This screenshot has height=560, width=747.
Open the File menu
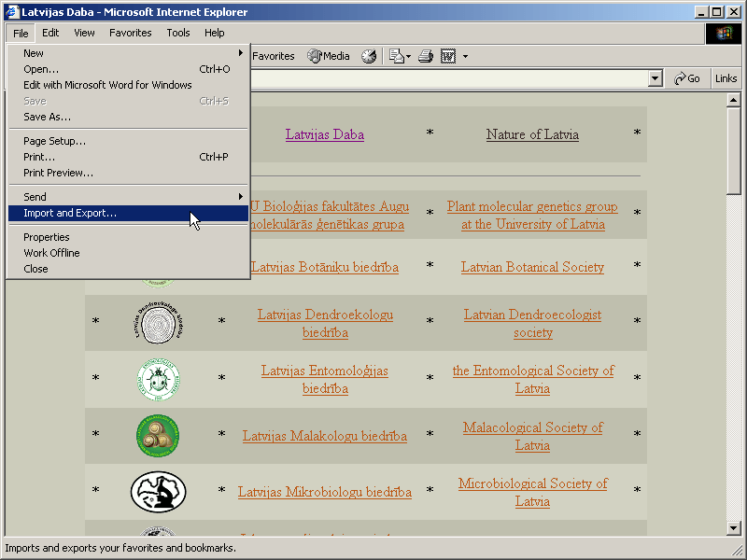coord(21,33)
